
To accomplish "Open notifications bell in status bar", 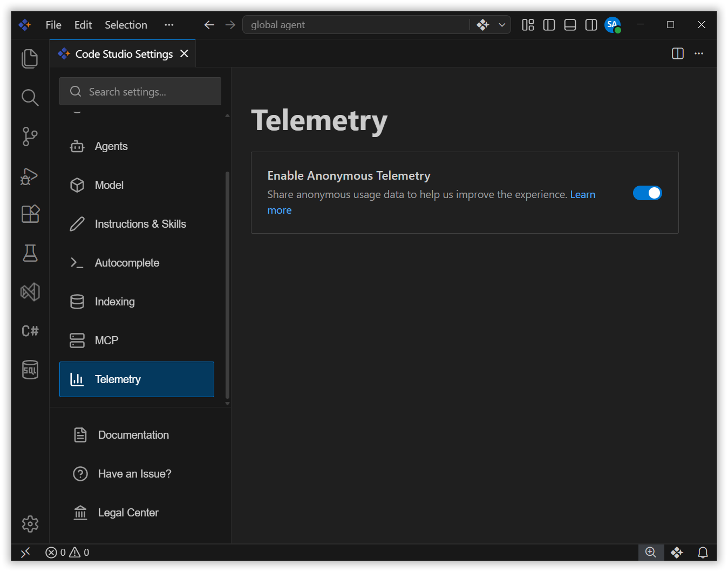I will coord(703,552).
